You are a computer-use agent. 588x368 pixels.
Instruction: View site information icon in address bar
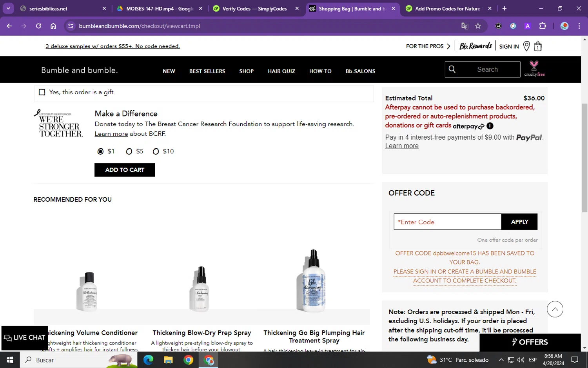71,26
